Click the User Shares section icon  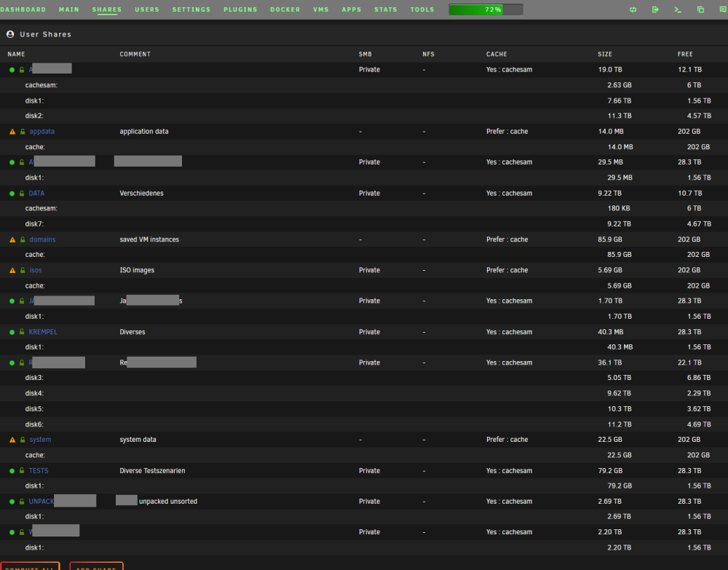point(10,34)
